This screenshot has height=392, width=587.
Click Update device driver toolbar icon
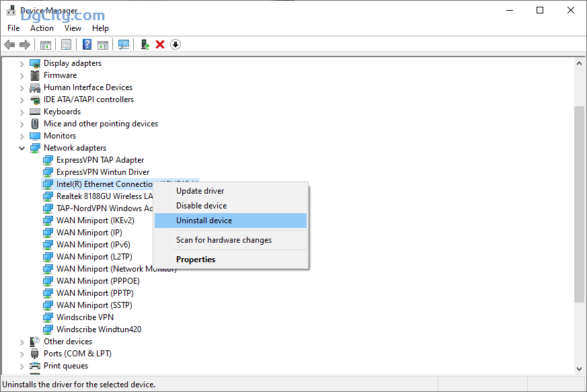pos(145,44)
